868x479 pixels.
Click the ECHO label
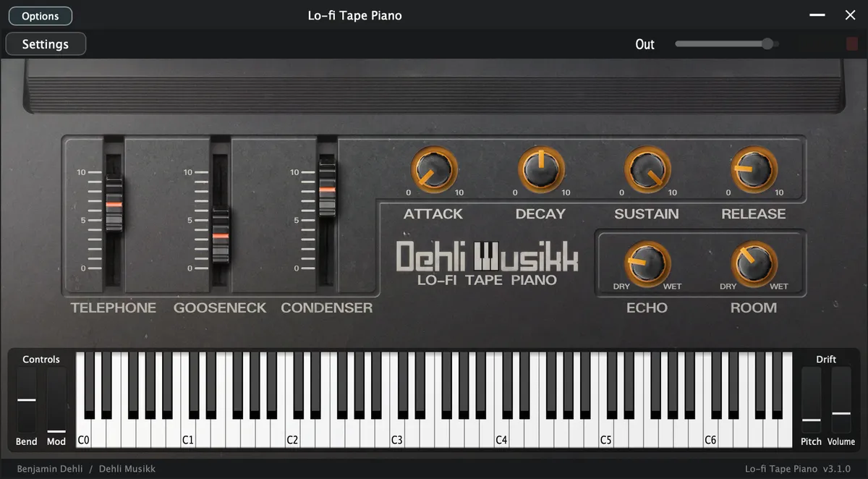pyautogui.click(x=647, y=308)
